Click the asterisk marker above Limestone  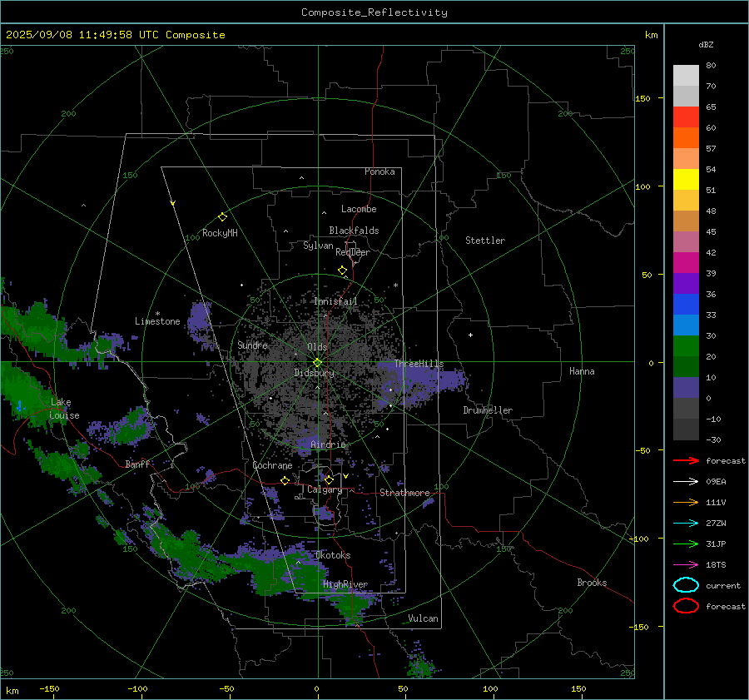click(157, 314)
